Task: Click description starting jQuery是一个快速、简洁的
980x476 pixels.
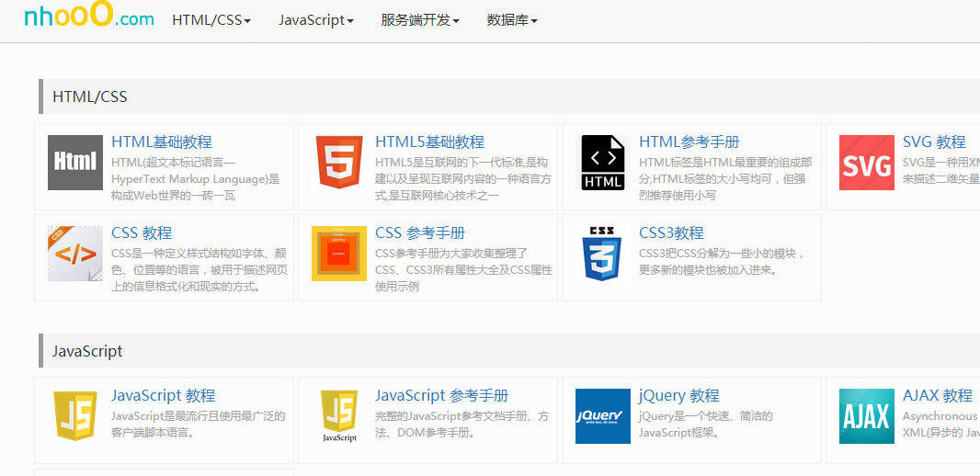Action: pyautogui.click(x=706, y=425)
